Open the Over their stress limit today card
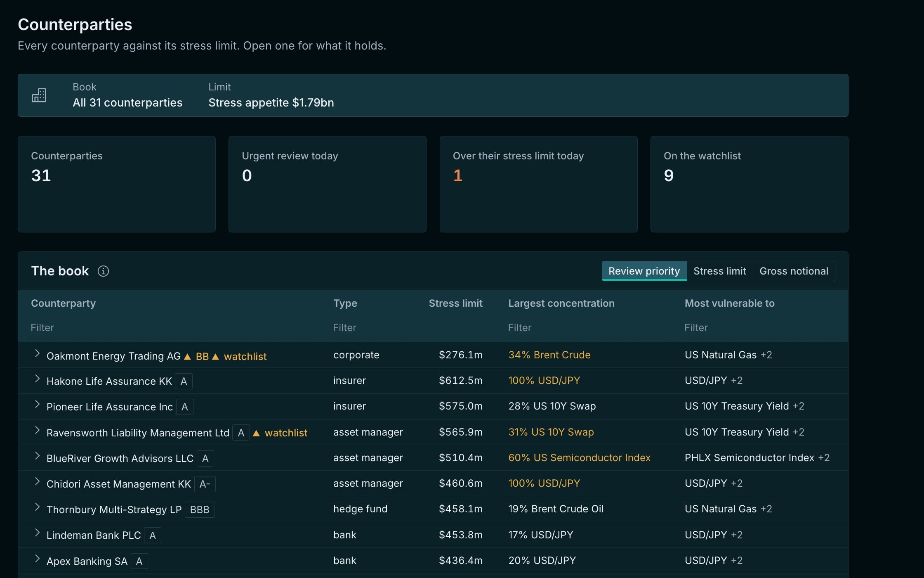Viewport: 924px width, 578px height. tap(538, 184)
